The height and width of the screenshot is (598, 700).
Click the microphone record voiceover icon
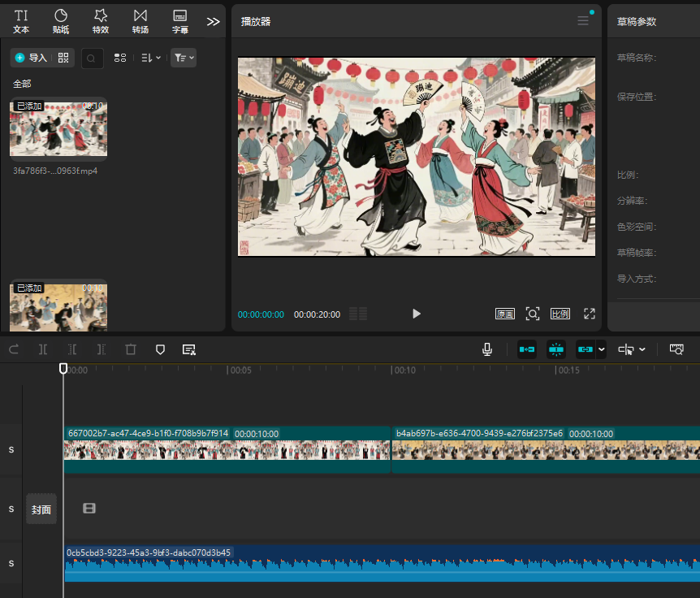click(486, 349)
